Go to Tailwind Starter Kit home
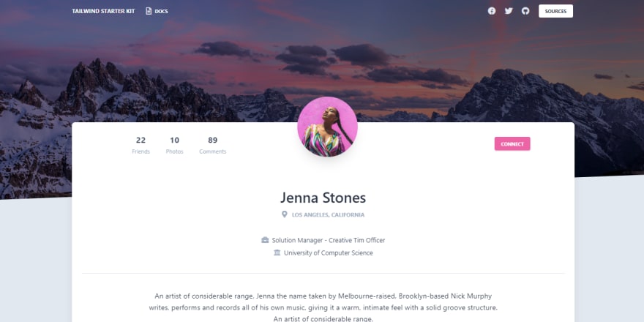 click(103, 11)
